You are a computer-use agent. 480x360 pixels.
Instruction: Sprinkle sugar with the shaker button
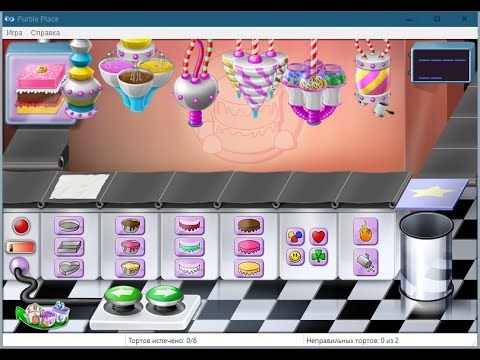(366, 262)
